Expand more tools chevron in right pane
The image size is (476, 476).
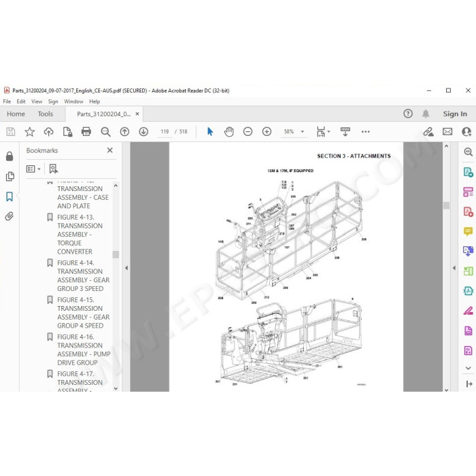pyautogui.click(x=468, y=368)
